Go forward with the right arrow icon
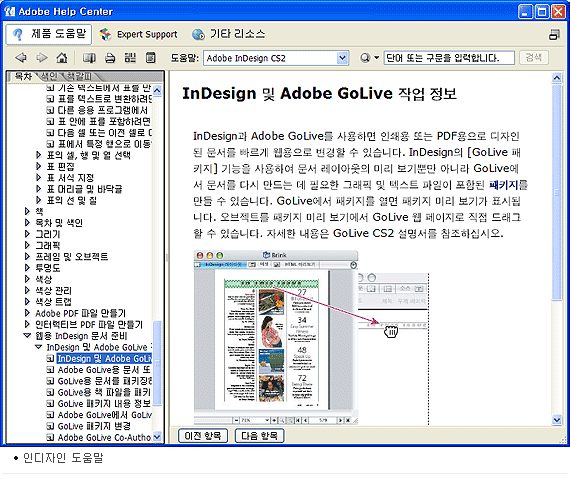The image size is (570, 479). point(41,57)
